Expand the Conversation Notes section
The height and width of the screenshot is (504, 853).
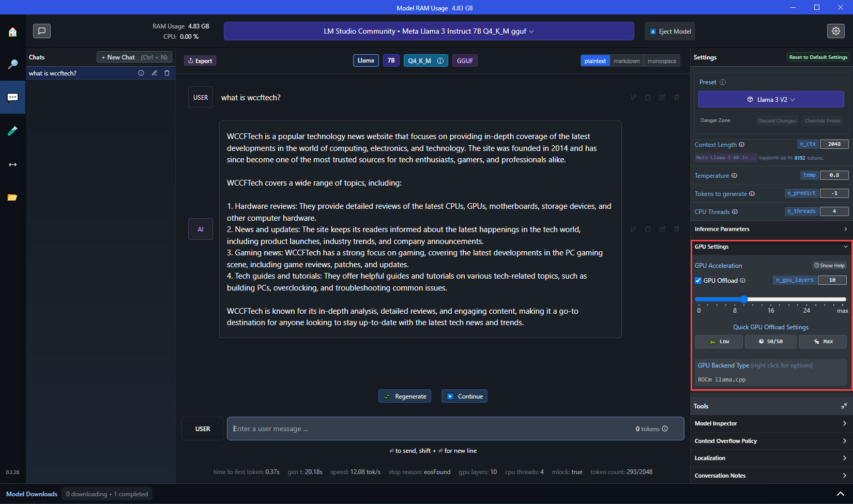[x=771, y=476]
